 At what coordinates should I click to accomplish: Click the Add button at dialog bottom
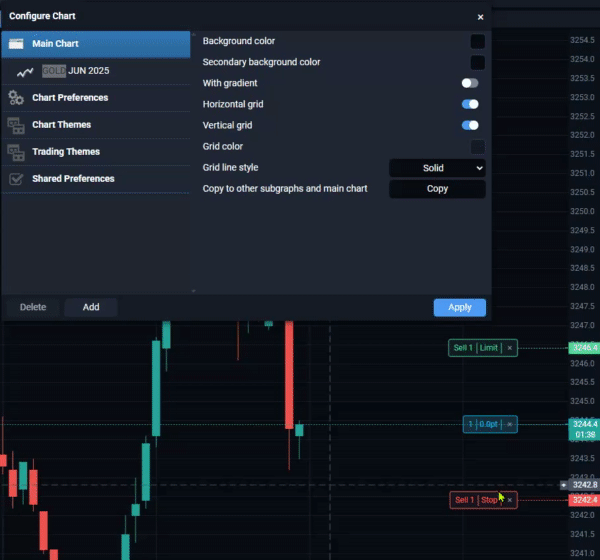91,307
